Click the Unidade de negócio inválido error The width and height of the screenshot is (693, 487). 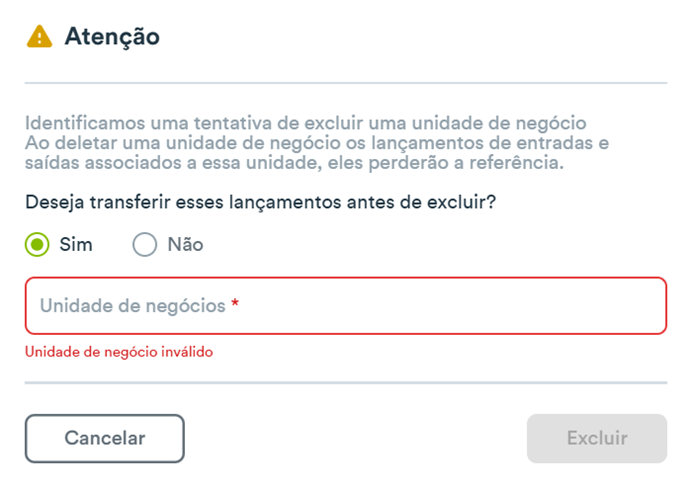pos(119,352)
